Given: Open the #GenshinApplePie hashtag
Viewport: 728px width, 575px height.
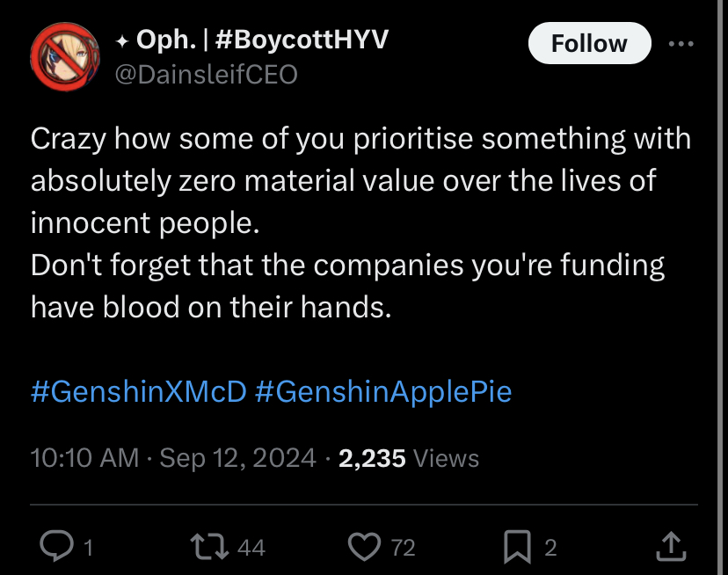Looking at the screenshot, I should 382,391.
